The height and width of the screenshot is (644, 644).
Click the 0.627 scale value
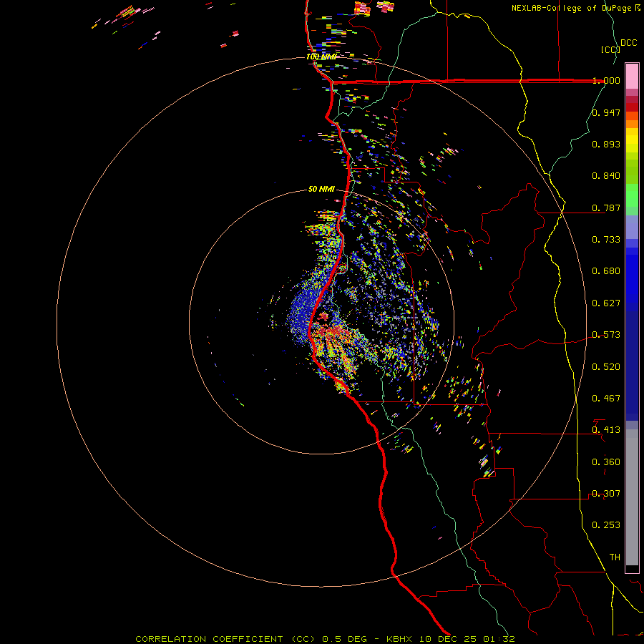[x=606, y=303]
